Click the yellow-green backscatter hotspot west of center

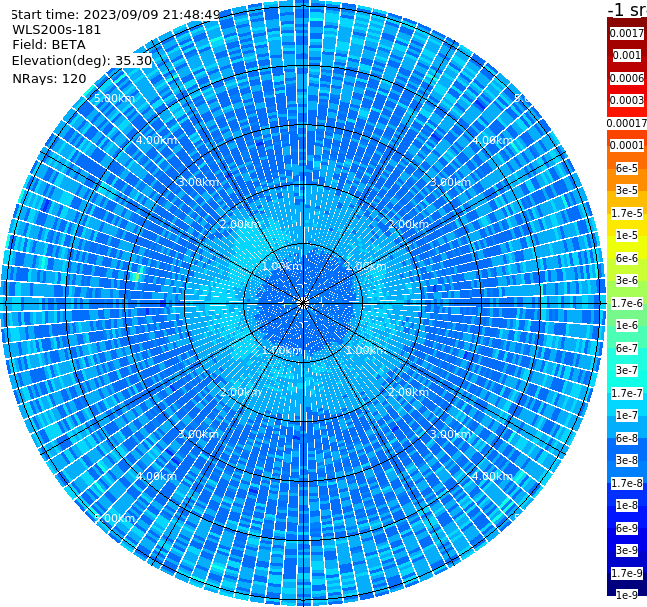tap(137, 275)
